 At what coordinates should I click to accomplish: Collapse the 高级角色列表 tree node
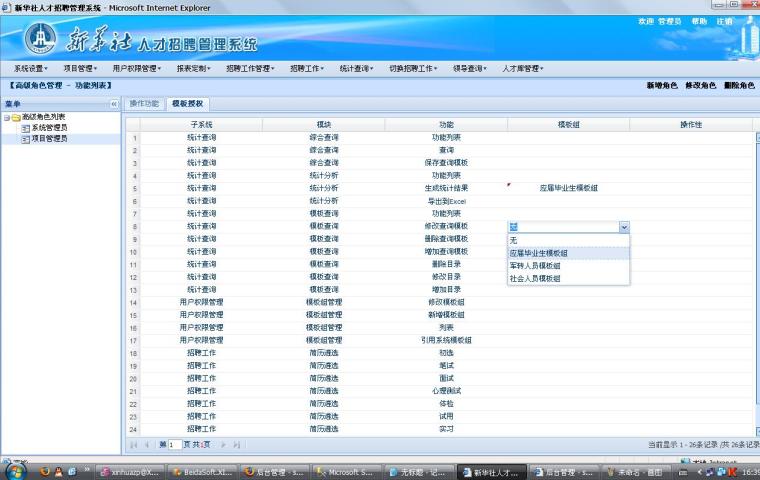click(6, 117)
